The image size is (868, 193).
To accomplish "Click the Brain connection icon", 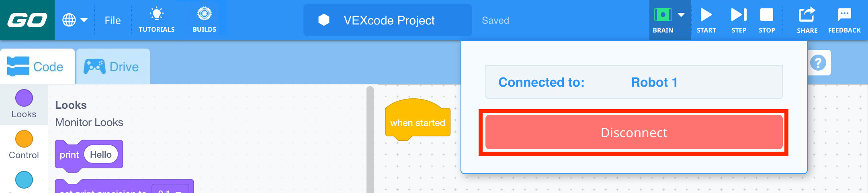I will coord(663,15).
